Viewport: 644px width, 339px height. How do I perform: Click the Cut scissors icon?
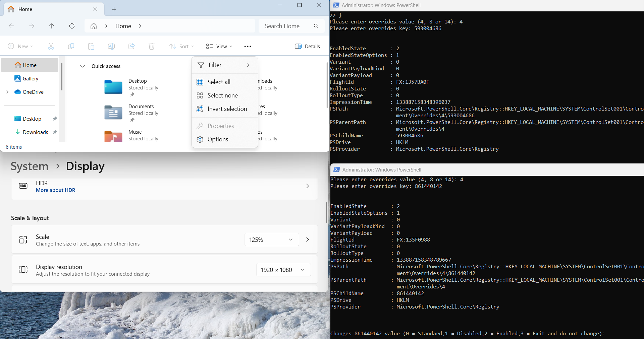pyautogui.click(x=51, y=46)
